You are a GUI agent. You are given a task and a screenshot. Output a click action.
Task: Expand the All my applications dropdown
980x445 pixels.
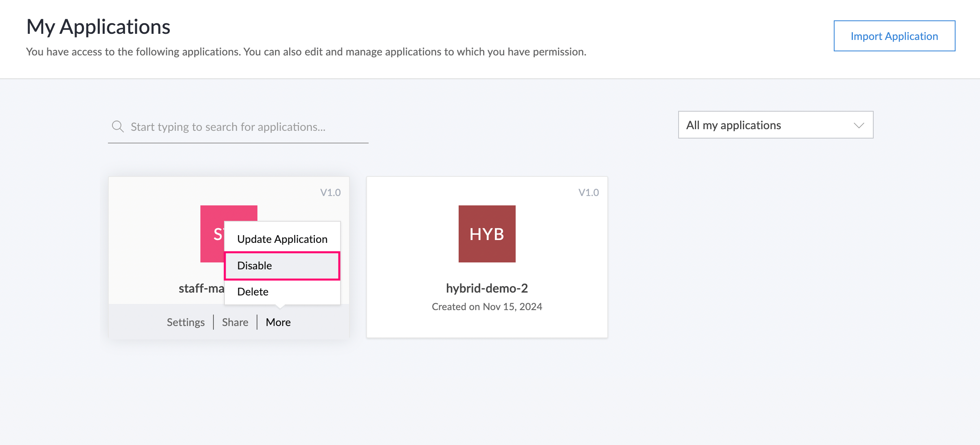pos(775,125)
